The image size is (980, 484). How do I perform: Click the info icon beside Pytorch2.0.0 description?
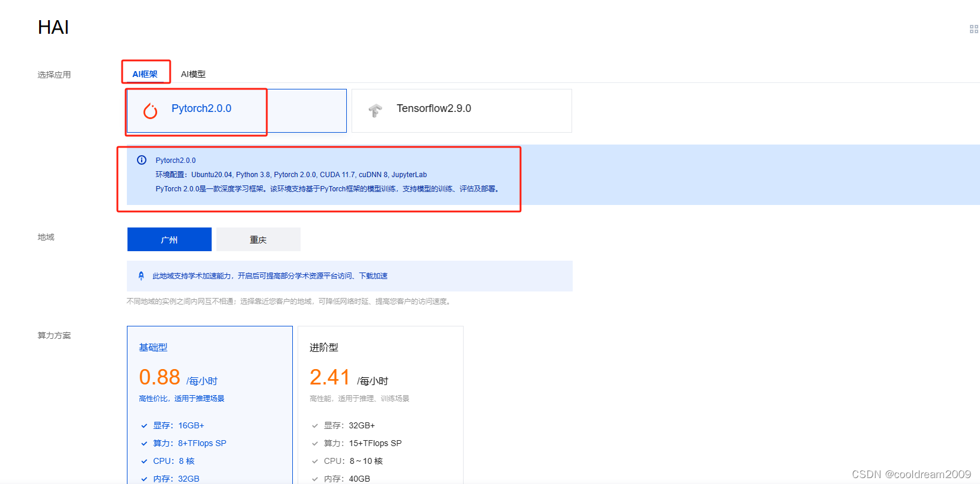[x=142, y=160]
